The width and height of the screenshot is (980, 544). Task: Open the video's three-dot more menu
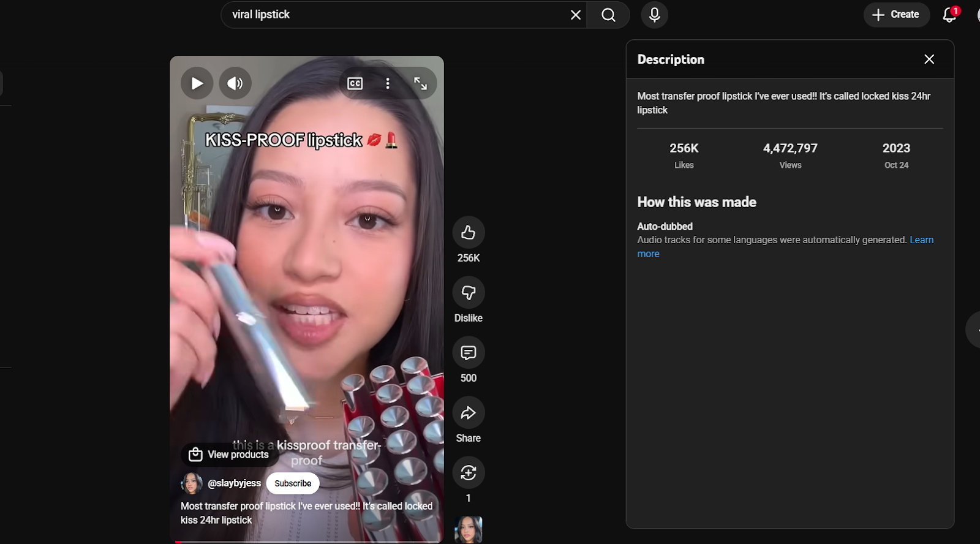click(x=388, y=83)
